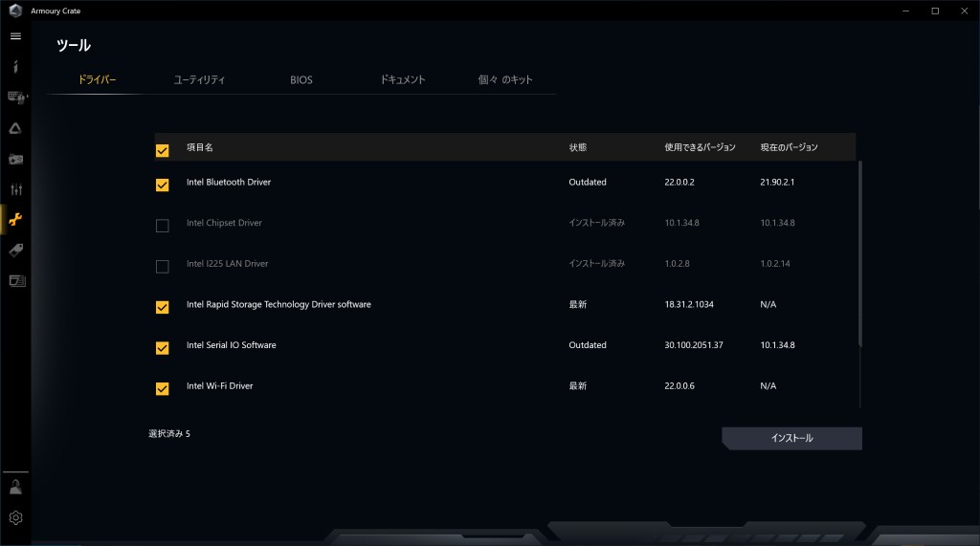
Task: Click the 使用できるバージョン column header
Action: point(700,147)
